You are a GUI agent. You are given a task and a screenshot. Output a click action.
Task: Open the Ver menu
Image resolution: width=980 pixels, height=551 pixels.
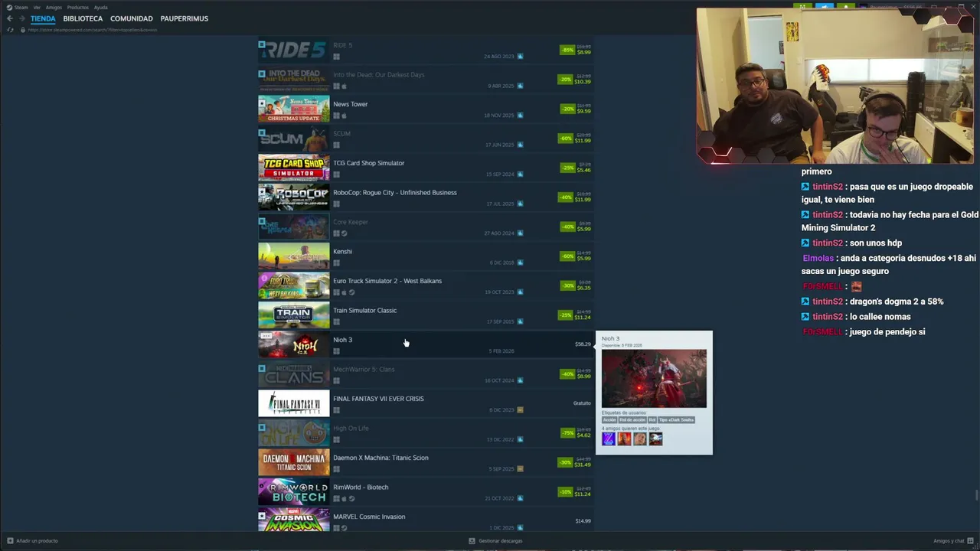tap(37, 8)
